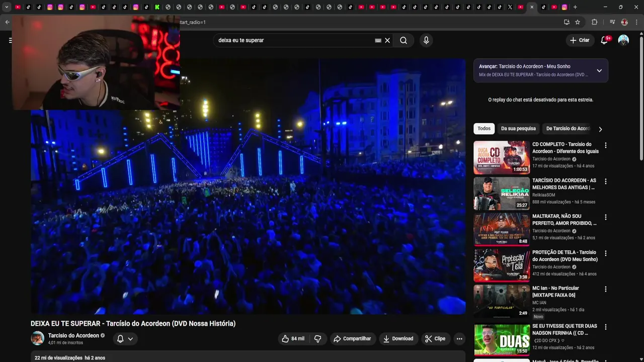Click the 'Novo' badge on MC Ian video
Viewport: 644px width, 362px height.
pos(538,317)
